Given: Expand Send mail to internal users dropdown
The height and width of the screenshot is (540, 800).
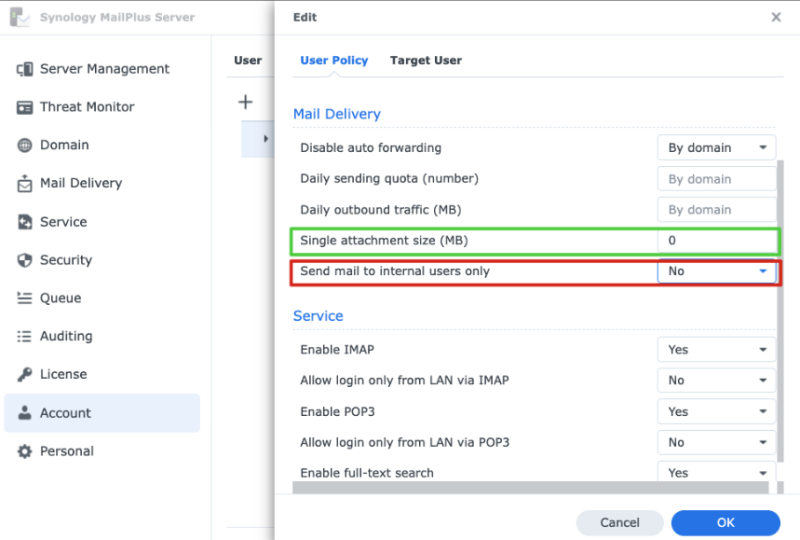Looking at the screenshot, I should pos(716,271).
